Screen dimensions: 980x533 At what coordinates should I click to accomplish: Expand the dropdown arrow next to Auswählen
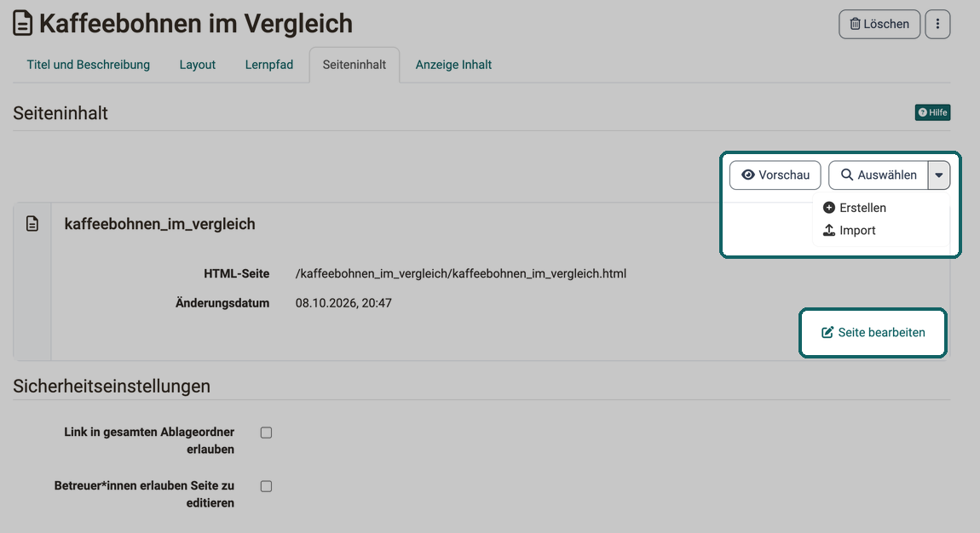click(939, 175)
